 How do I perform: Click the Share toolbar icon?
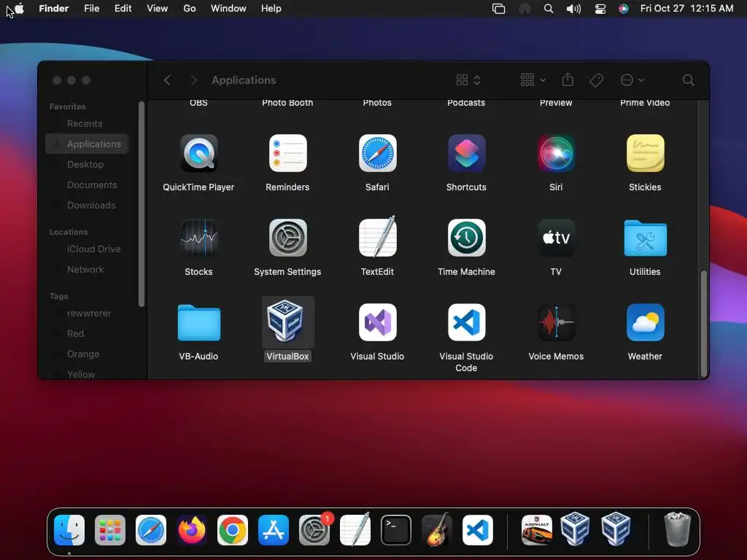point(568,79)
